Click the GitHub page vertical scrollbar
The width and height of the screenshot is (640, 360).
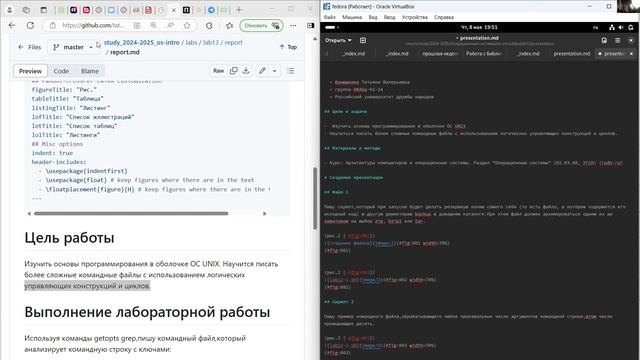[315, 198]
